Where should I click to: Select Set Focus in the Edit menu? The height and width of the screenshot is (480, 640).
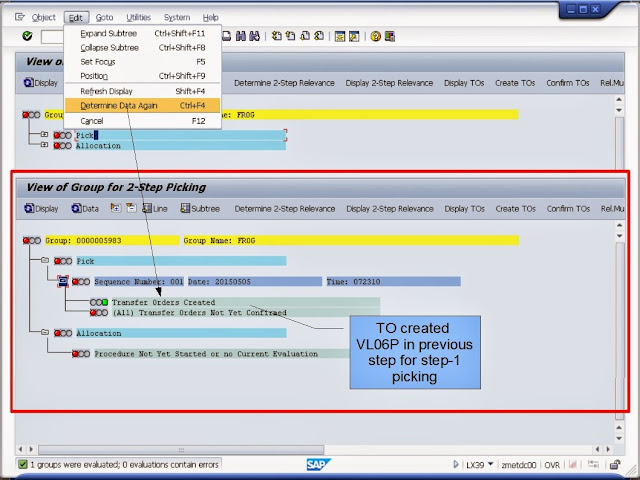coord(142,62)
